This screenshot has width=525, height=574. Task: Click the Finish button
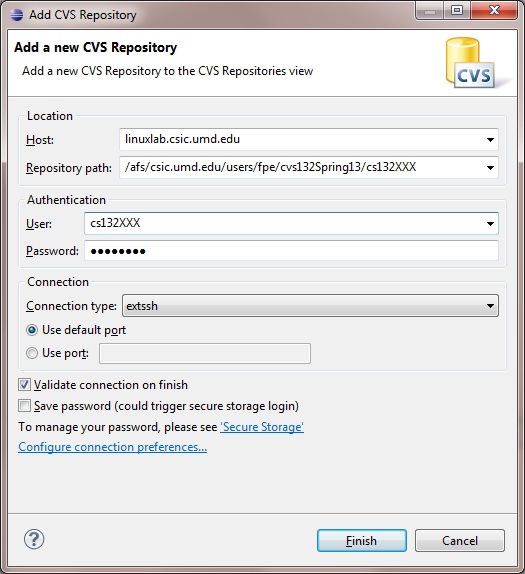[x=362, y=540]
